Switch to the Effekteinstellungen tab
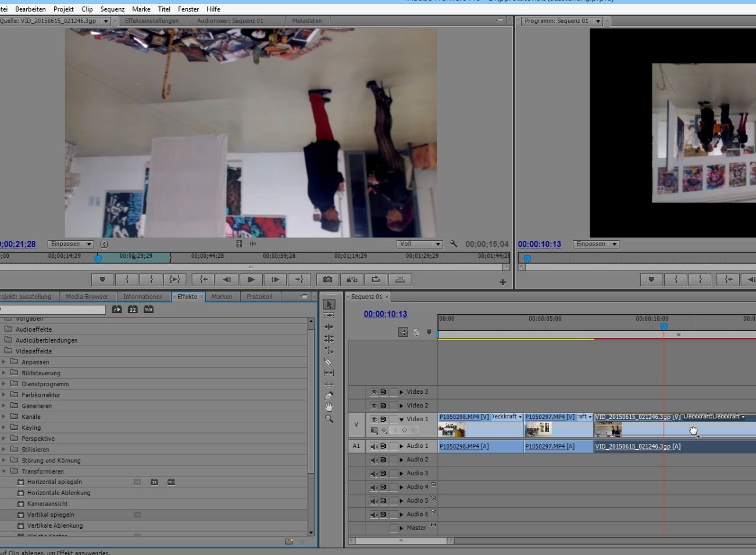Viewport: 756px width, 555px height. click(152, 21)
